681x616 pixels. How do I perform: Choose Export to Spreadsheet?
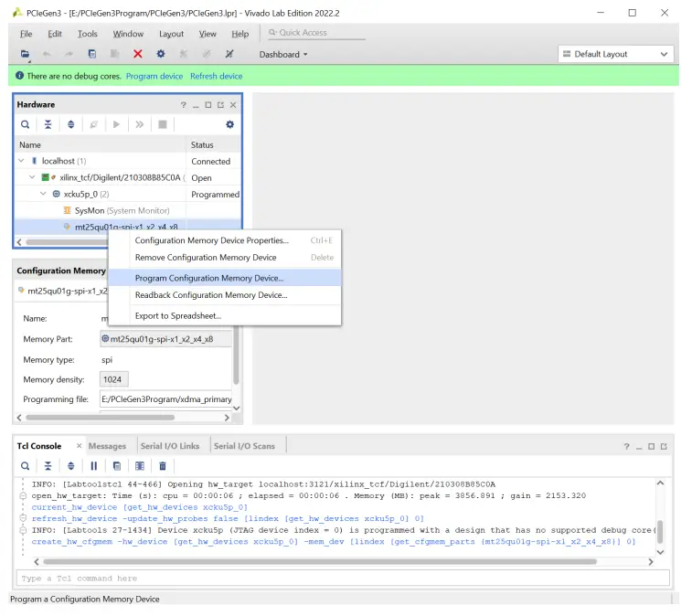point(225,316)
